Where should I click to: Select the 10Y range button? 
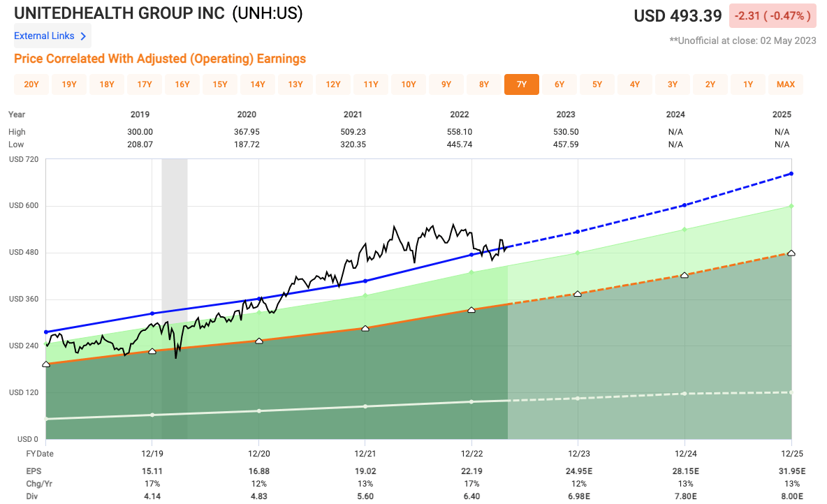[409, 84]
